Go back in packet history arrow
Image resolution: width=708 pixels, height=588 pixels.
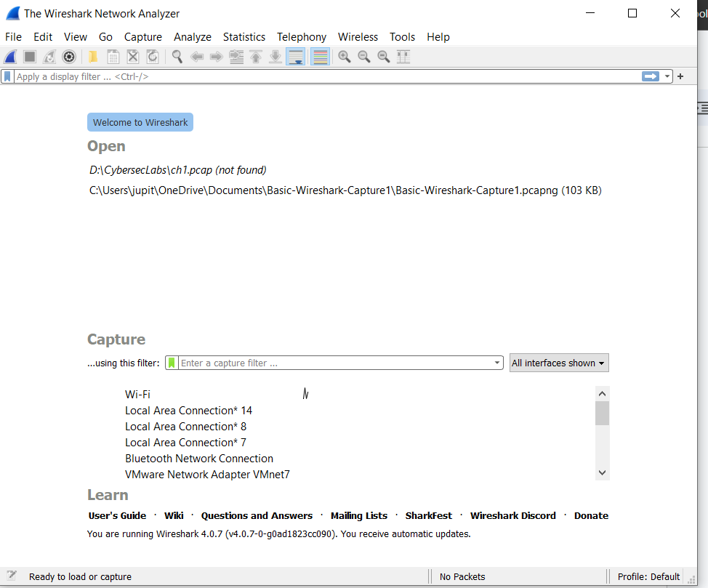[197, 57]
